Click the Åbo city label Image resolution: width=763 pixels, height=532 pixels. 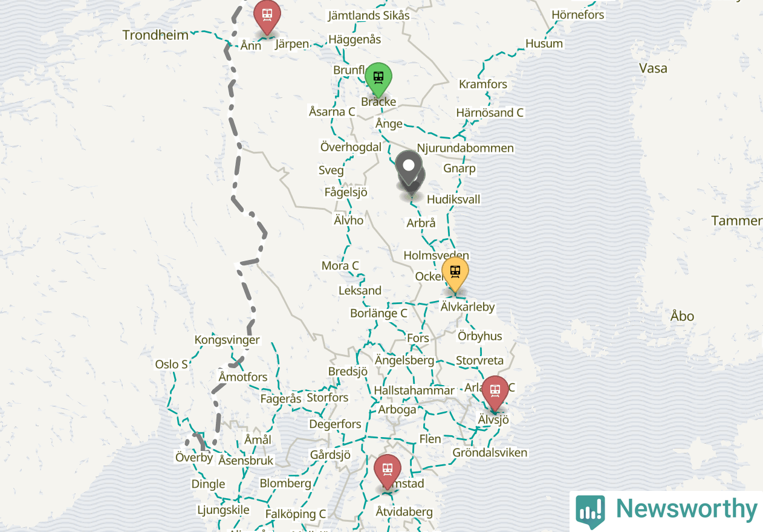[683, 316]
